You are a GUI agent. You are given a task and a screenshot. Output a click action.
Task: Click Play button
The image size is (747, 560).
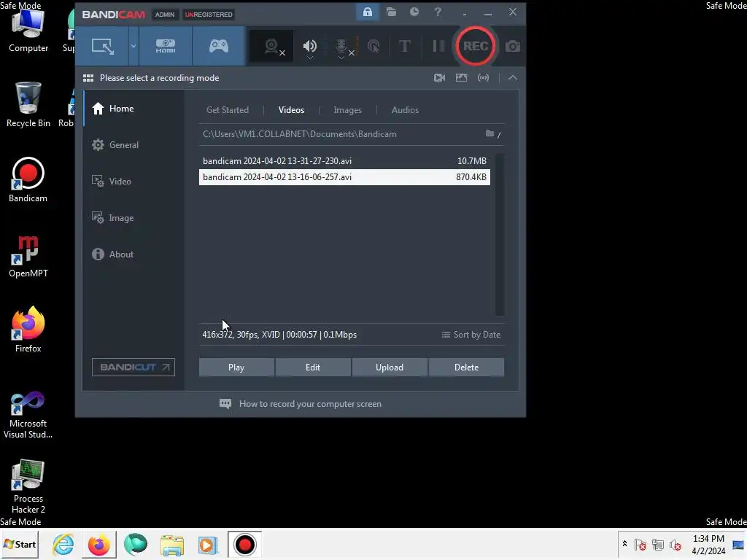coord(236,367)
